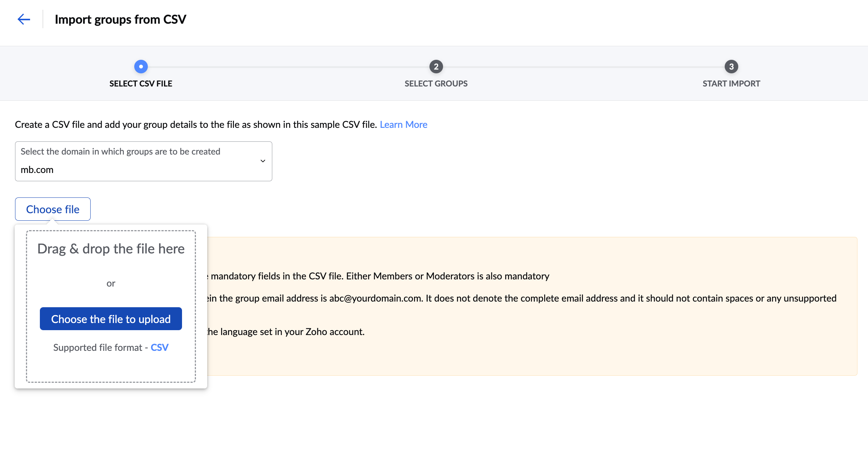Image resolution: width=868 pixels, height=455 pixels.
Task: Click the CSV format link
Action: pos(159,347)
